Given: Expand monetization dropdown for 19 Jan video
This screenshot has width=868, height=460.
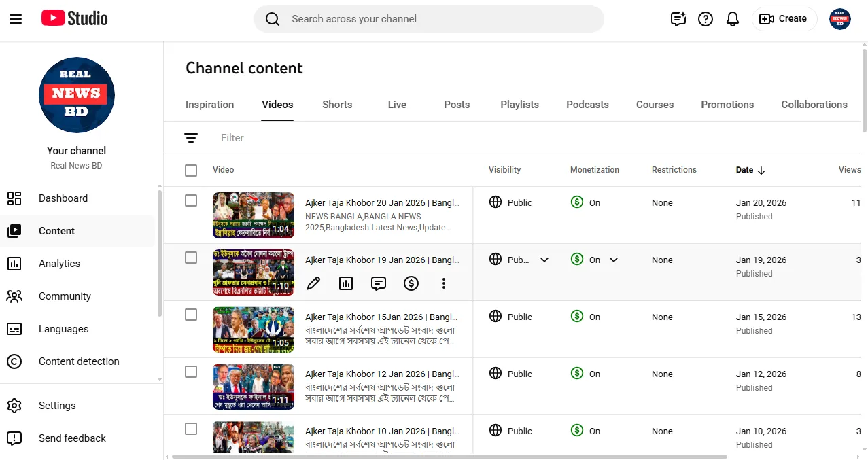Looking at the screenshot, I should click(x=614, y=260).
